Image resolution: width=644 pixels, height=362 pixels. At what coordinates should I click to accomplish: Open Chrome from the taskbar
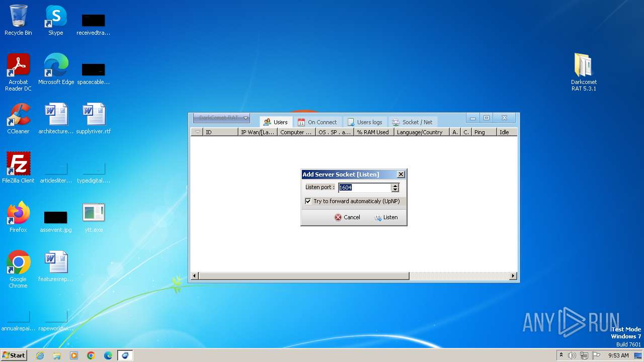tap(91, 355)
